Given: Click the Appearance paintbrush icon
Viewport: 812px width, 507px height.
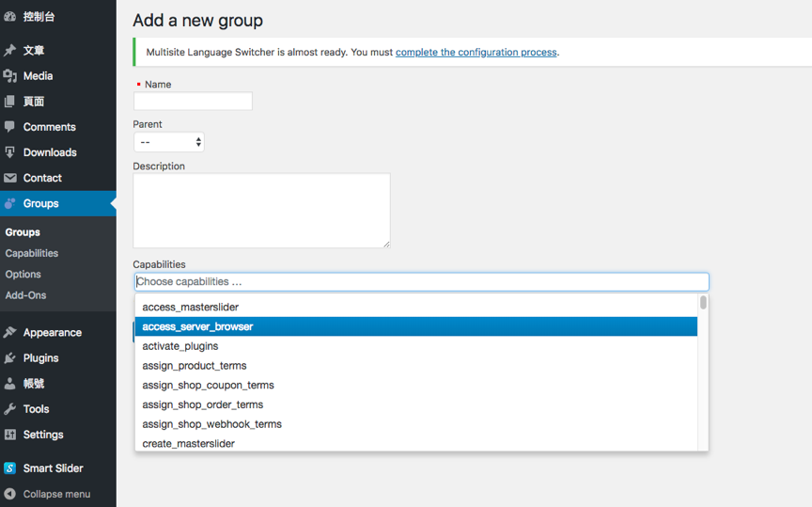Looking at the screenshot, I should (x=10, y=333).
